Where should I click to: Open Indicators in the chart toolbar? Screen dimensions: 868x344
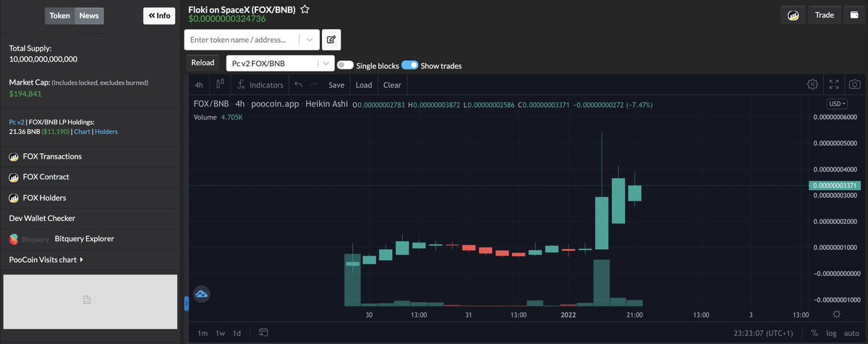tap(260, 85)
